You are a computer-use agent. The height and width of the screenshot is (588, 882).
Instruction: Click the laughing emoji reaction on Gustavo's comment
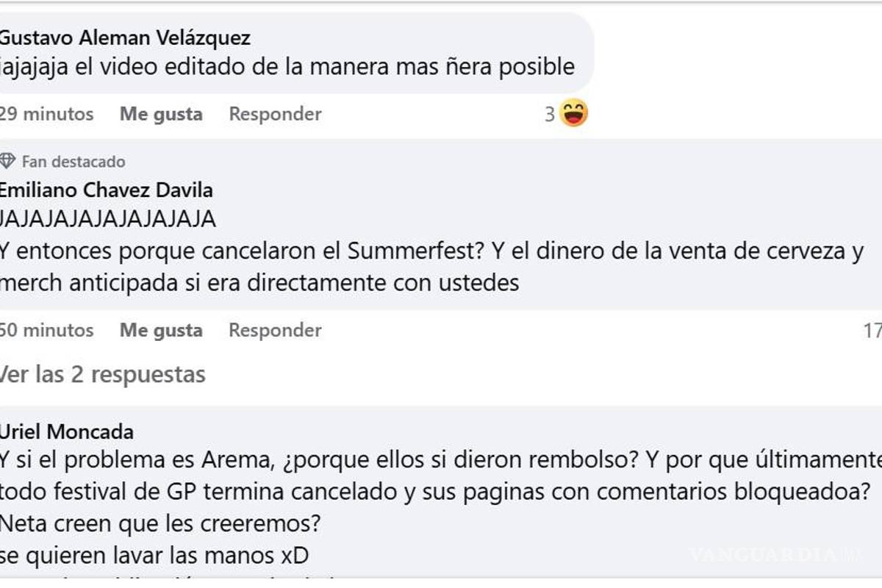tap(576, 111)
